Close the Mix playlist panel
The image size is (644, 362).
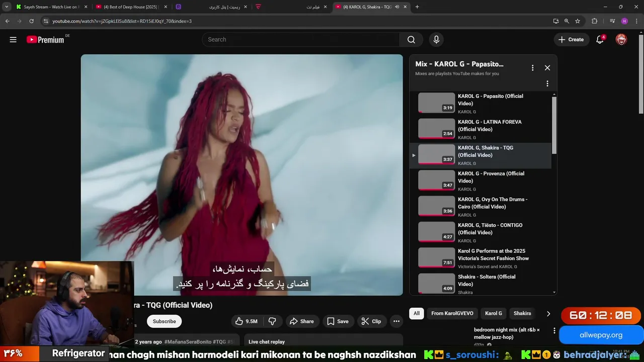(547, 68)
